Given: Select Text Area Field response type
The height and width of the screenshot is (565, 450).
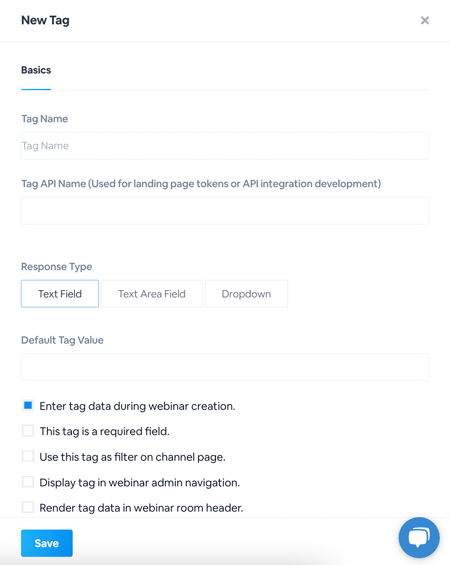Looking at the screenshot, I should click(x=152, y=294).
